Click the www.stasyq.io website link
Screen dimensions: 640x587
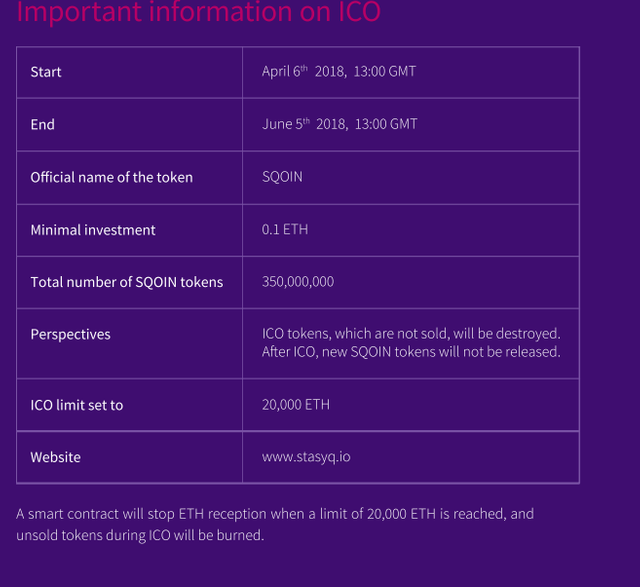306,457
